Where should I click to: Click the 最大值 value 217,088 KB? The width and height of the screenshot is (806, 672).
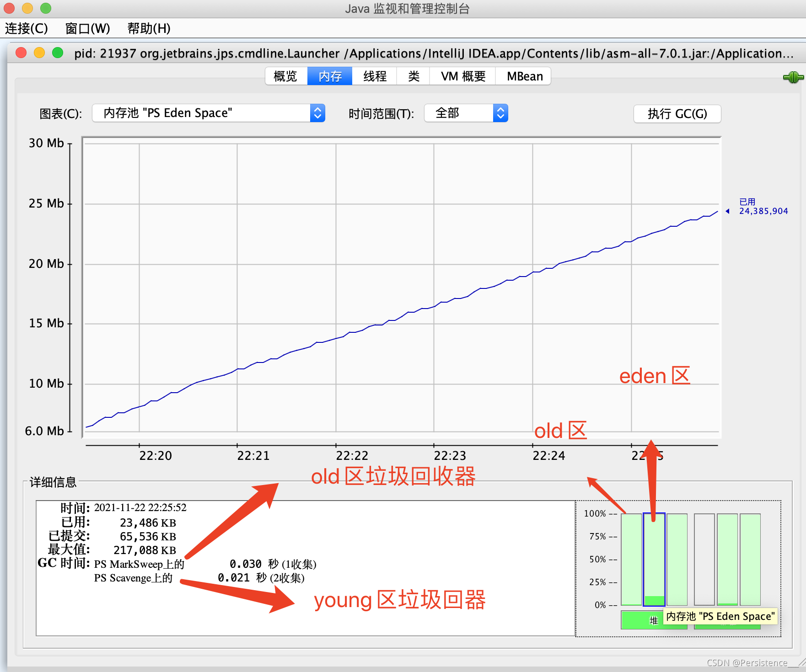[145, 550]
